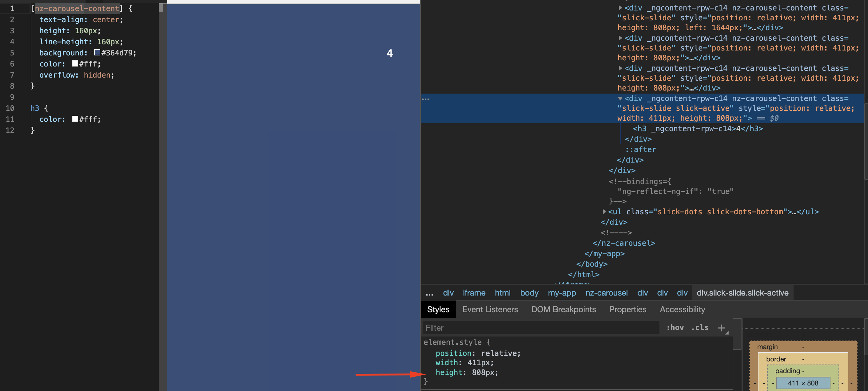
Task: Select body in the breadcrumb trail
Action: [x=529, y=293]
